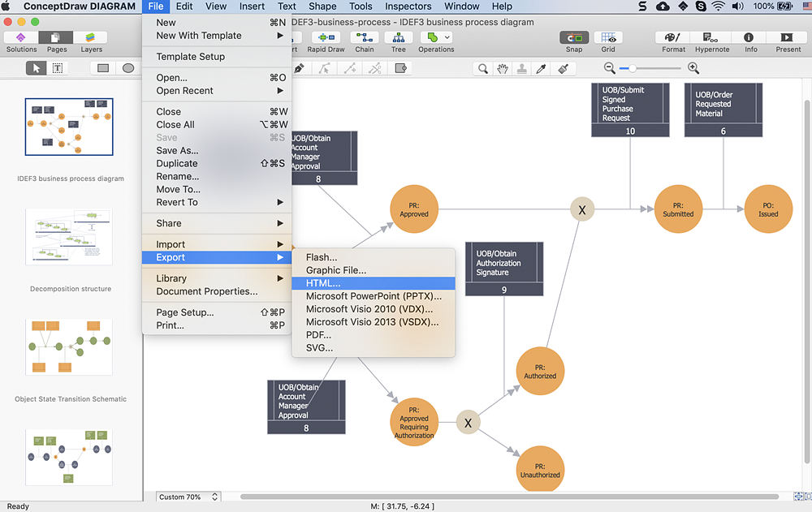
Task: Open the Hypernote panel
Action: (x=711, y=38)
